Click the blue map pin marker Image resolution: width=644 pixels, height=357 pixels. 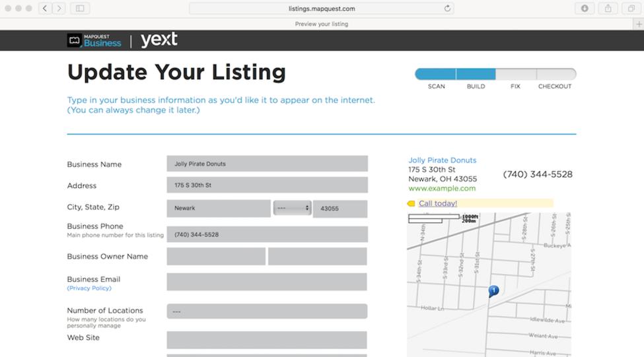493,292
